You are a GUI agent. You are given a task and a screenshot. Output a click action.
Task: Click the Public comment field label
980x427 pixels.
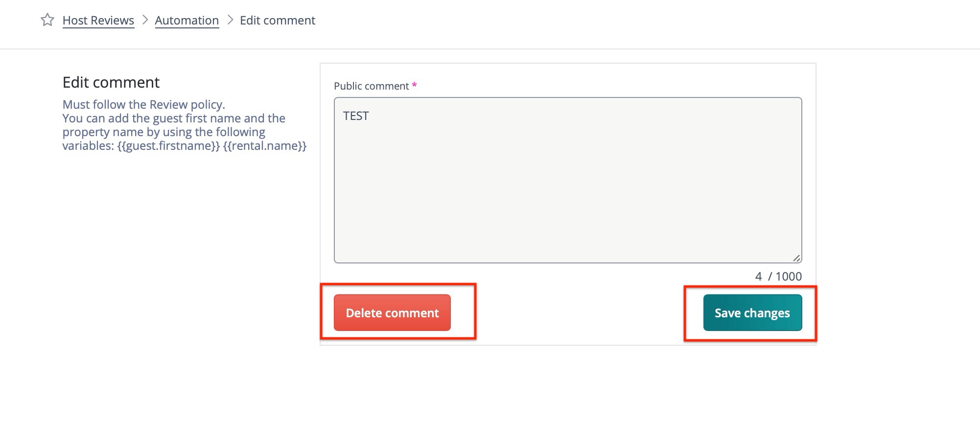[x=371, y=86]
